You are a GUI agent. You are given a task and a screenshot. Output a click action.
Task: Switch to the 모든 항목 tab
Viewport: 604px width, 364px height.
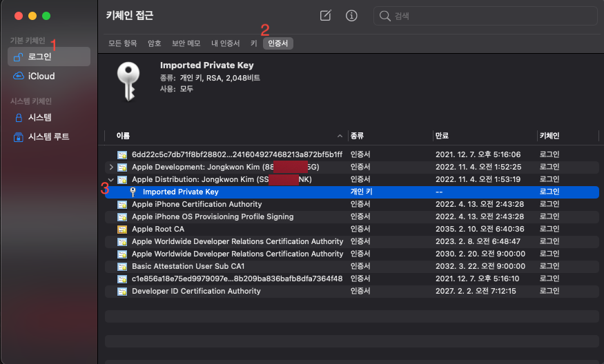coord(122,43)
